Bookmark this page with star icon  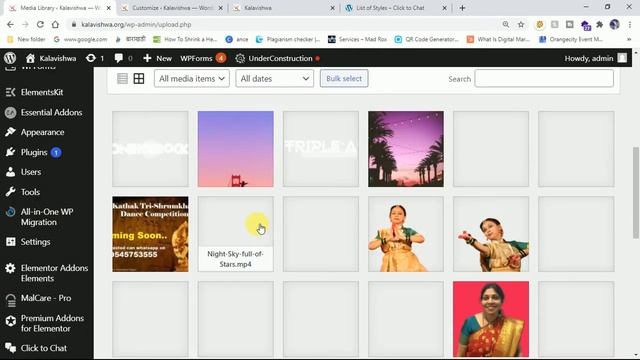521,24
